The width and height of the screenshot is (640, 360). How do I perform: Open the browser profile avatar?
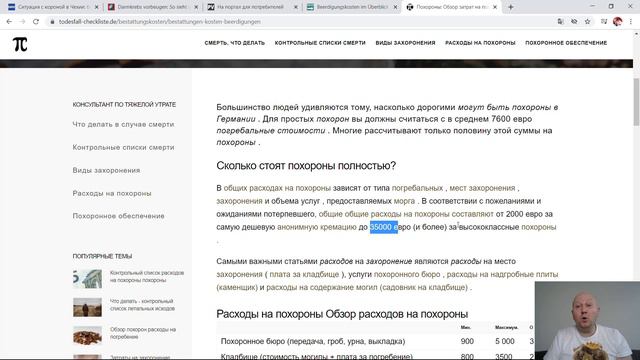618,22
